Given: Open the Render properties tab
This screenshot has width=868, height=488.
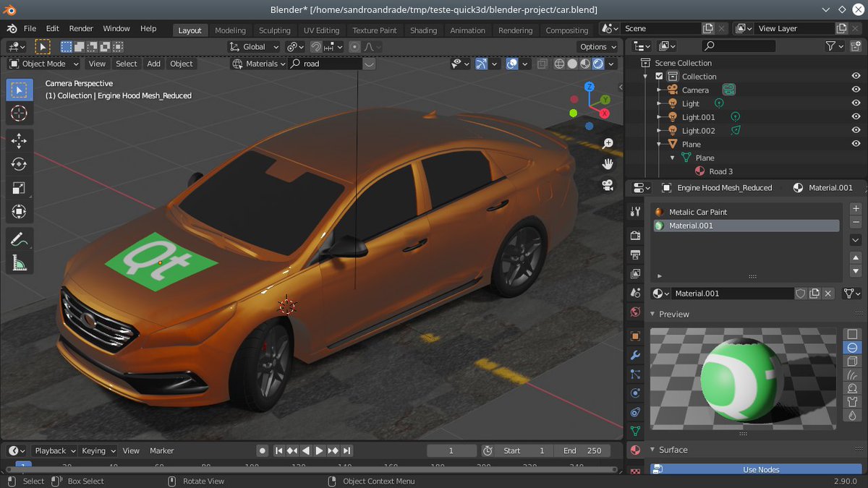Looking at the screenshot, I should 635,235.
